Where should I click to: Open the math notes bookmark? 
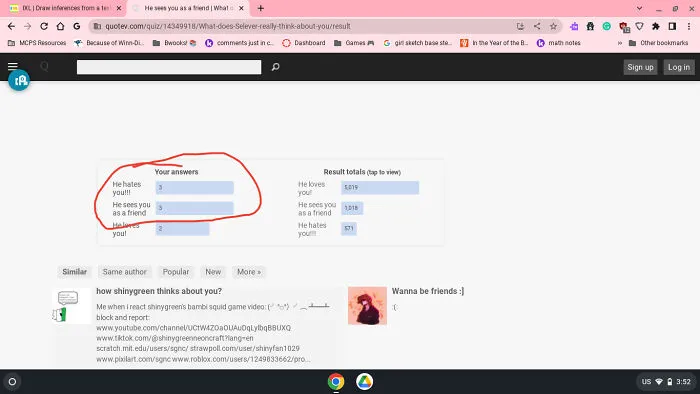(x=558, y=43)
